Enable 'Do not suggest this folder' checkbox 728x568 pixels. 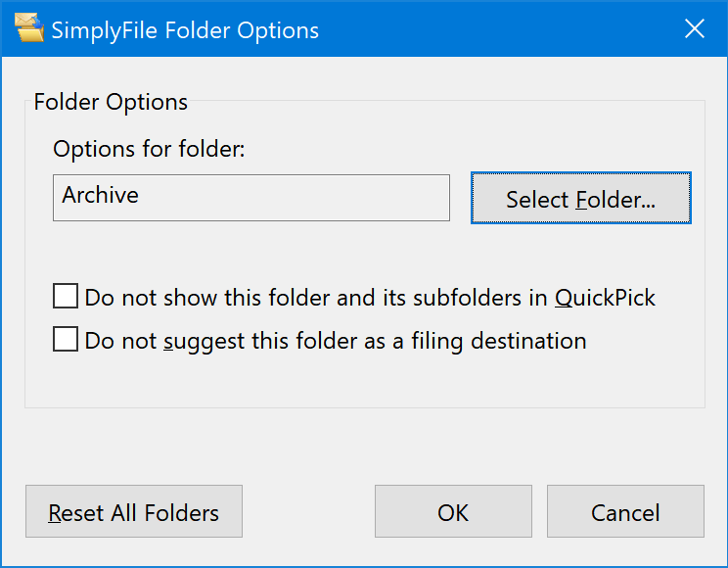66,339
